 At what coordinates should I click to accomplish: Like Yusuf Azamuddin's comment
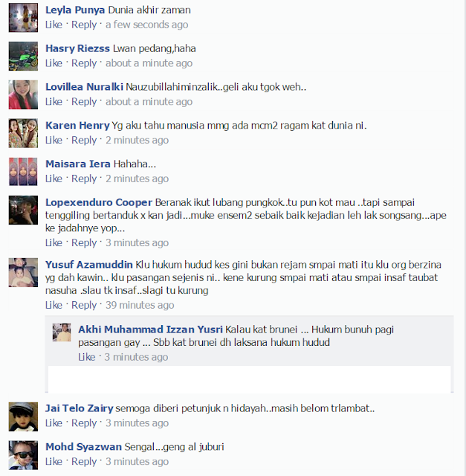pos(54,305)
